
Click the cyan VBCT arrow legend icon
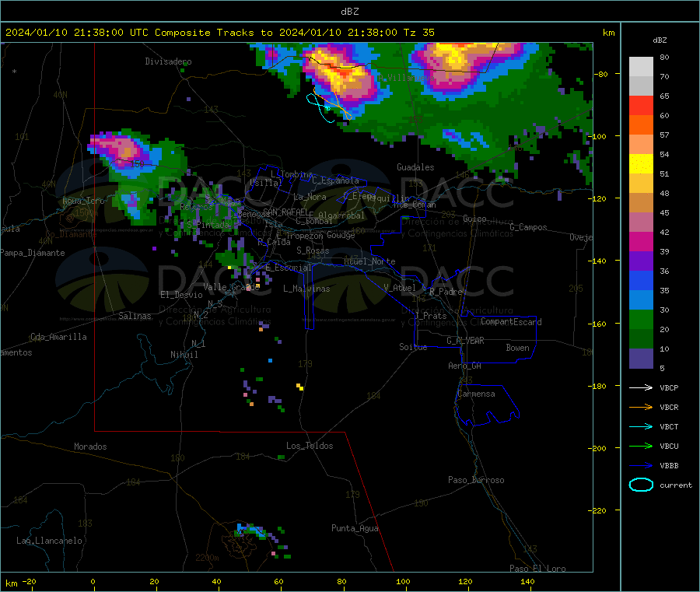point(641,426)
